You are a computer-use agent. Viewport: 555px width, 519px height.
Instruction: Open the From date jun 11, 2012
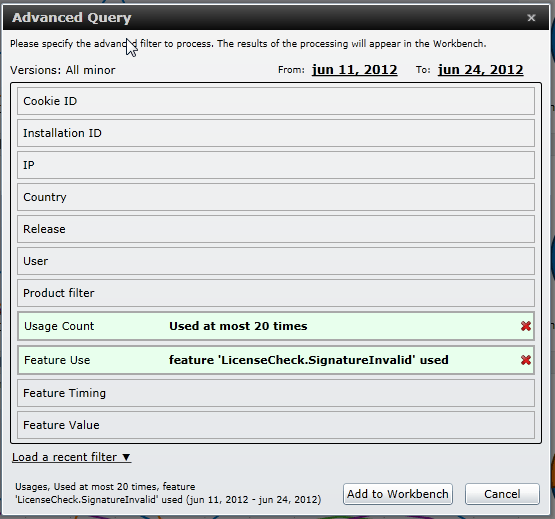click(354, 70)
